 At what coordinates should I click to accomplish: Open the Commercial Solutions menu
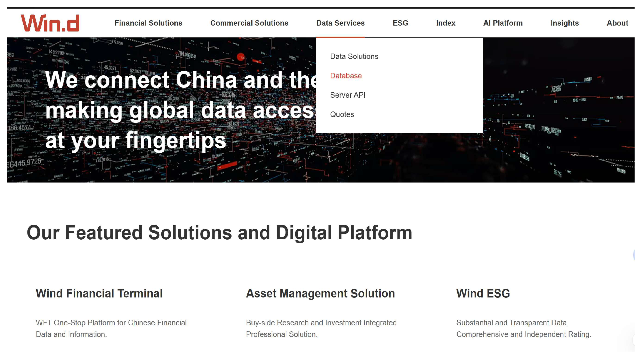(x=249, y=23)
